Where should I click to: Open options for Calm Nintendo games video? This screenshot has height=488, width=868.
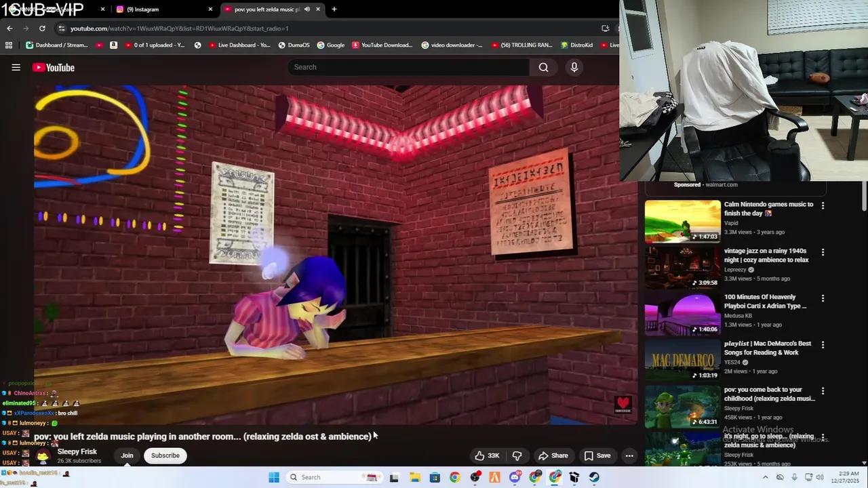point(823,205)
